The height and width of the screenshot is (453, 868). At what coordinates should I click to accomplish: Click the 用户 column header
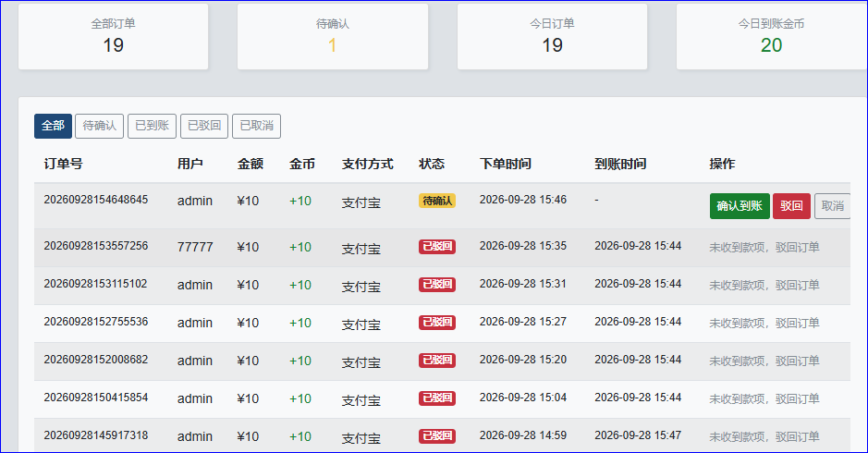[x=189, y=164]
